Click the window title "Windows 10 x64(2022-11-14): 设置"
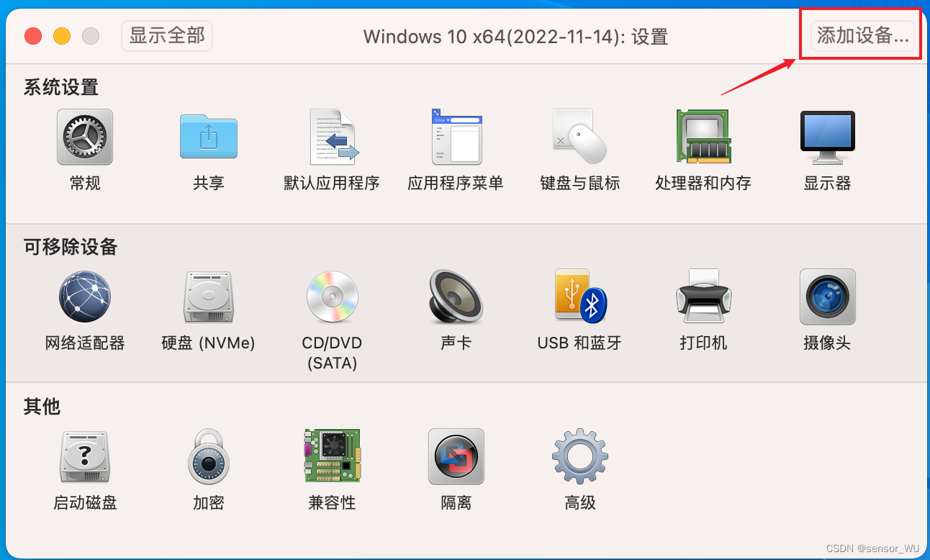 tap(516, 37)
